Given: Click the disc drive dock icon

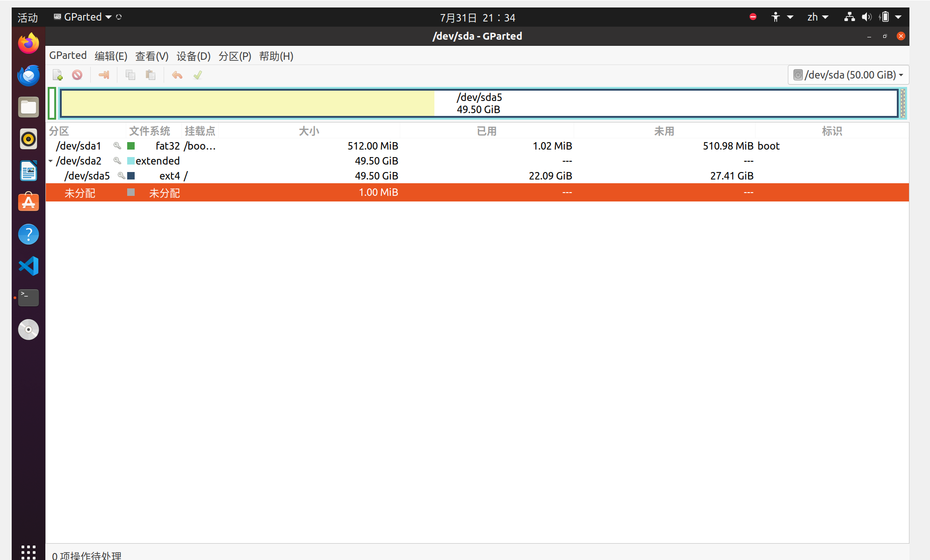Looking at the screenshot, I should pyautogui.click(x=29, y=330).
